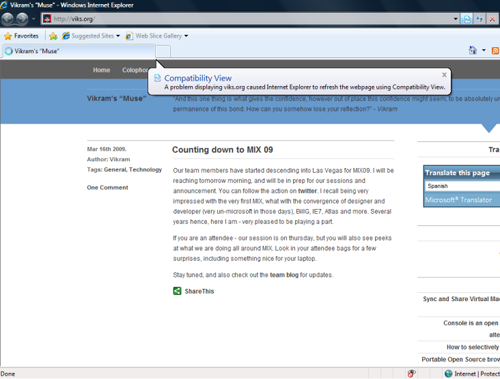Viewport: 500px width, 379px height.
Task: Click the Done status bar text
Action: coord(8,374)
